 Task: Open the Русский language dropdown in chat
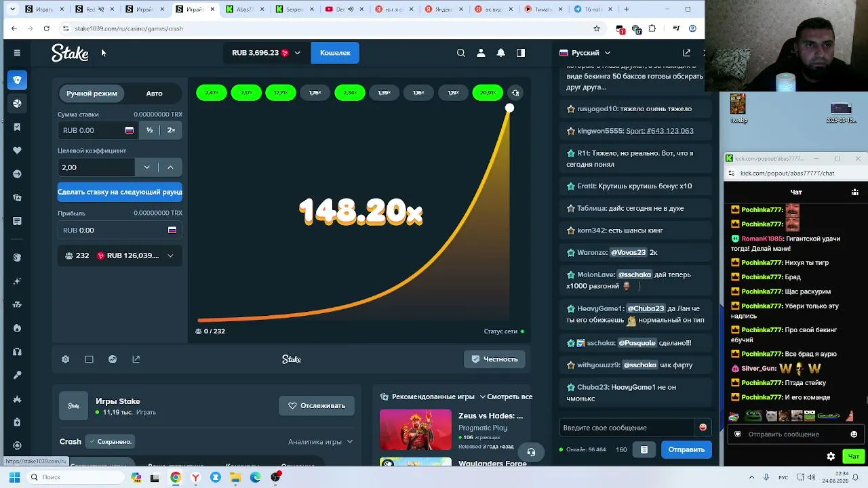tap(585, 53)
